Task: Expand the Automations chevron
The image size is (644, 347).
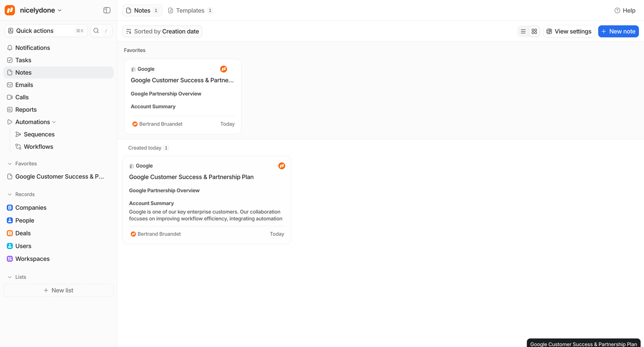Action: (x=54, y=122)
